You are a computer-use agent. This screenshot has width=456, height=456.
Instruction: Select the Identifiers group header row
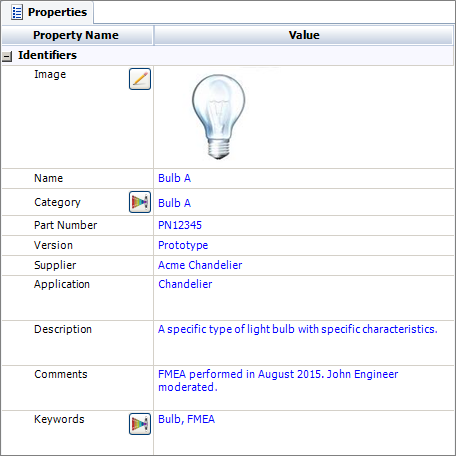(228, 55)
